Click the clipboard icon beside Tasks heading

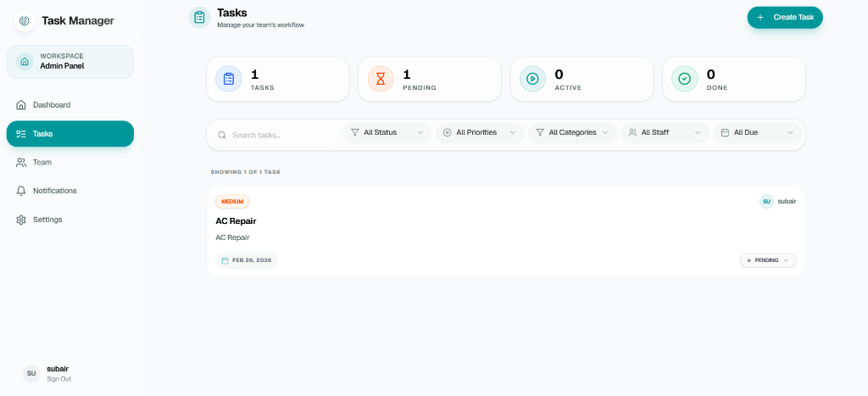tap(199, 17)
